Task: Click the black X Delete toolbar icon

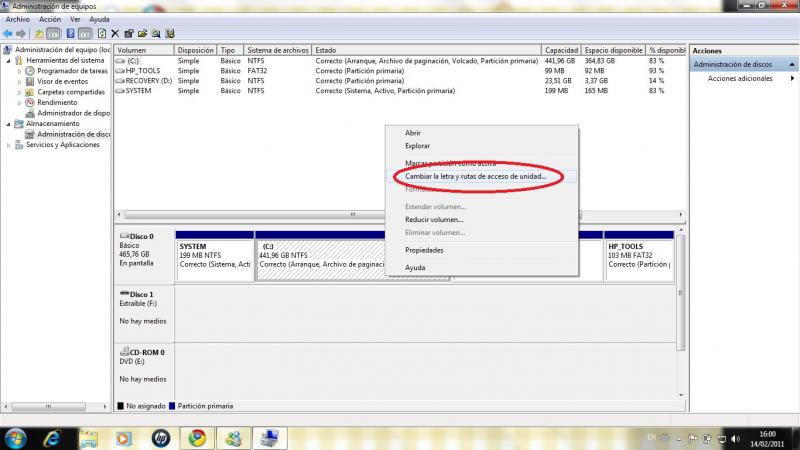Action: coord(115,34)
